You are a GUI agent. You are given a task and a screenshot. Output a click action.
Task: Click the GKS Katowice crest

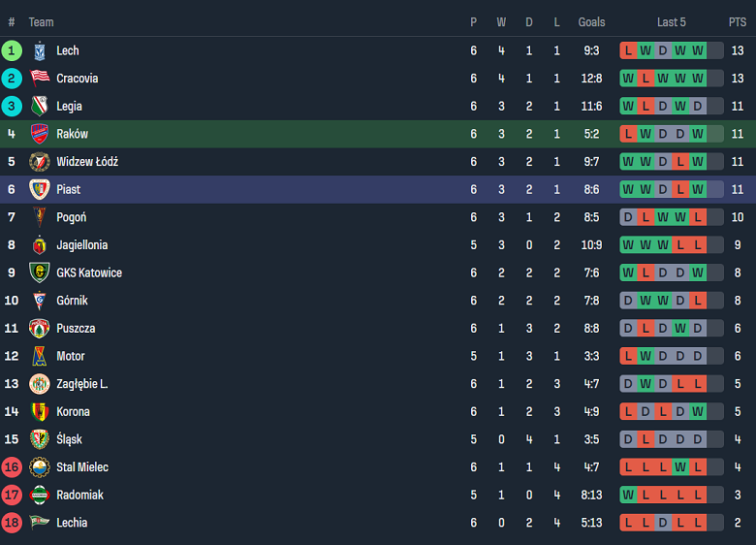pyautogui.click(x=39, y=272)
